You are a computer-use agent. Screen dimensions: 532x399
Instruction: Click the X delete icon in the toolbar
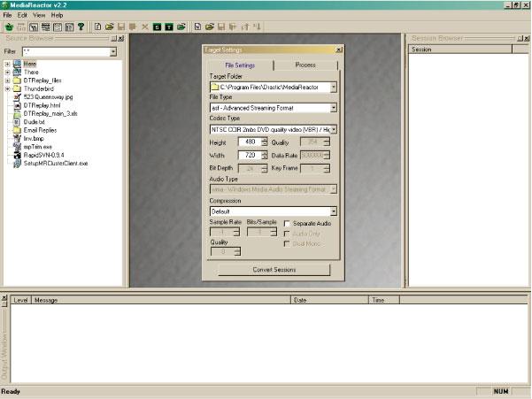coord(145,27)
